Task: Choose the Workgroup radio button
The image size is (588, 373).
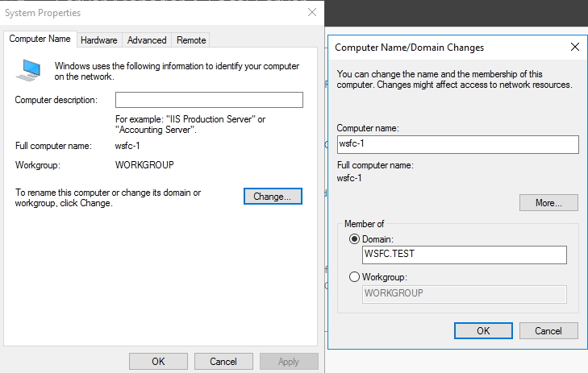Action: click(x=355, y=277)
